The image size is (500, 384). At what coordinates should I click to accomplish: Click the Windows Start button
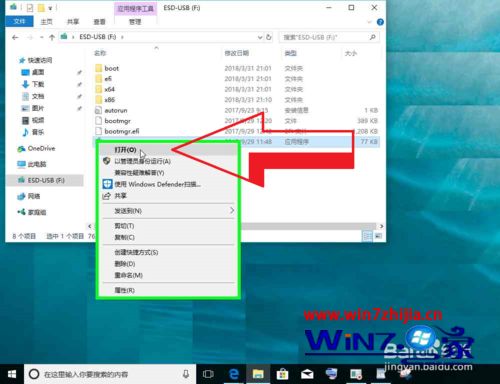point(12,374)
